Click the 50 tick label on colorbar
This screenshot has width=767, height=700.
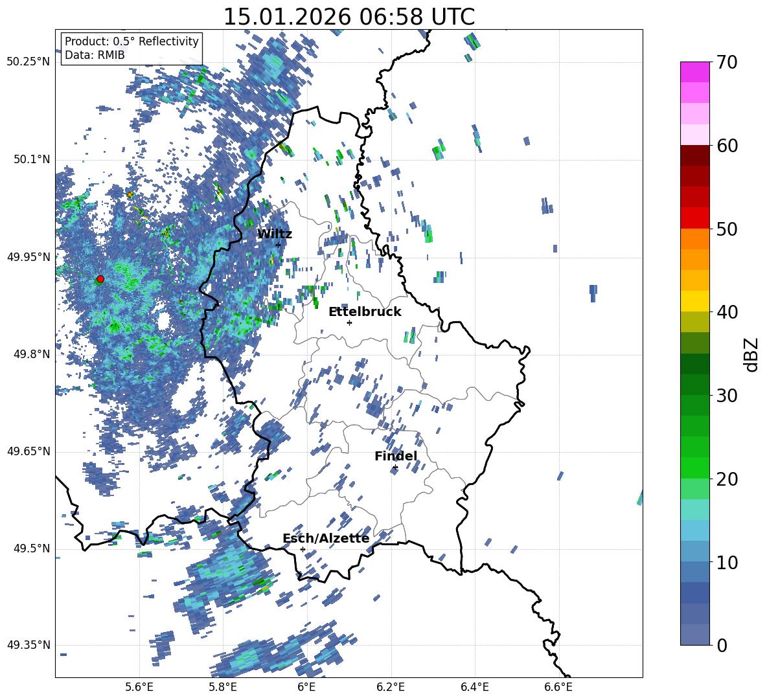tap(726, 229)
